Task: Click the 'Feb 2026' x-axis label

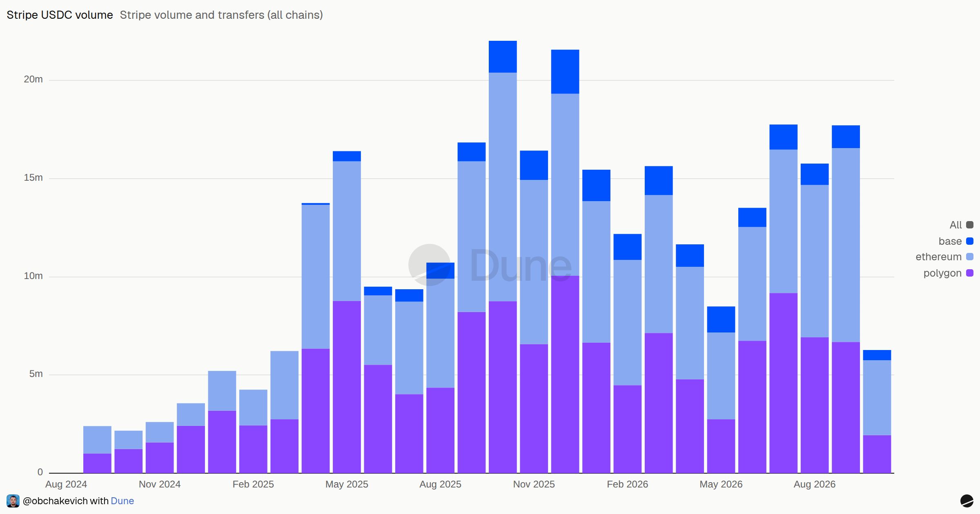Action: tap(627, 484)
